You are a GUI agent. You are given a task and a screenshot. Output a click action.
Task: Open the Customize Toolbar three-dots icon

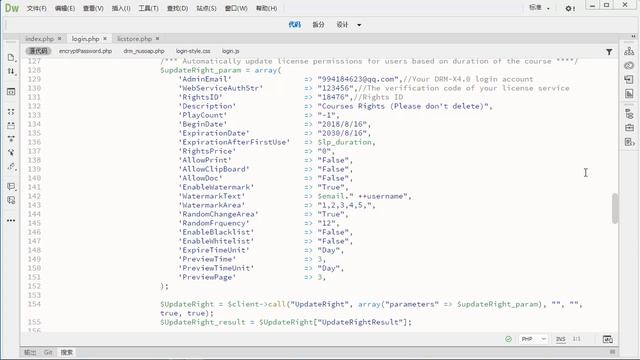click(x=11, y=220)
